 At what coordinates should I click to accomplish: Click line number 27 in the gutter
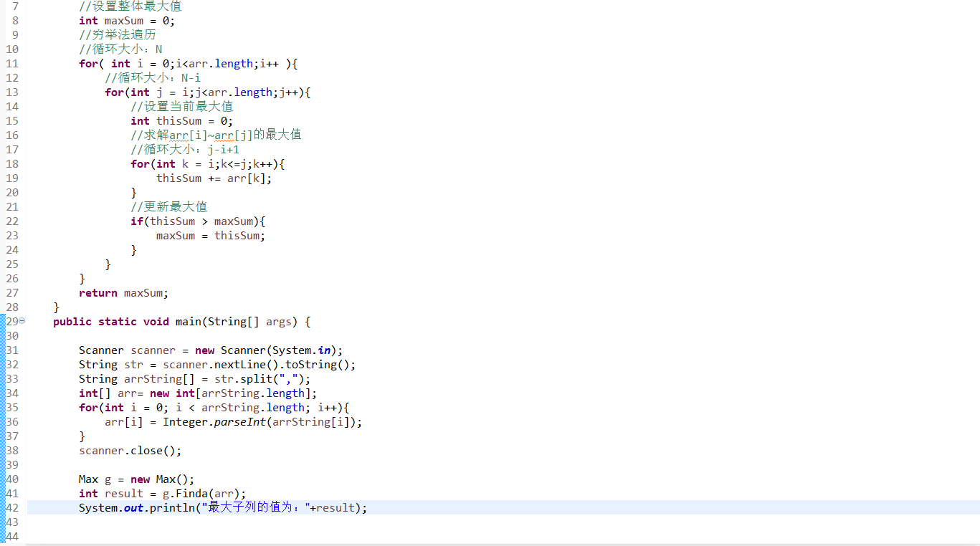[12, 293]
